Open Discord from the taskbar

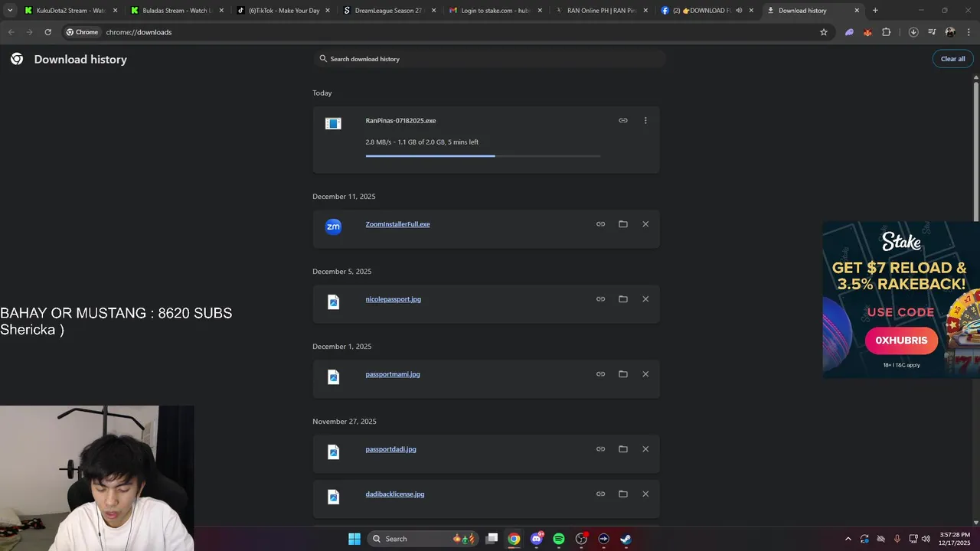[x=537, y=539]
